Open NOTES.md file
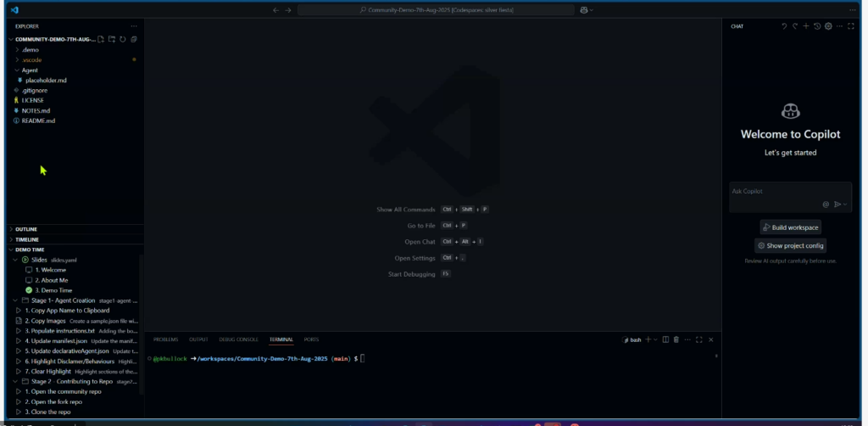Image resolution: width=868 pixels, height=426 pixels. pos(36,111)
